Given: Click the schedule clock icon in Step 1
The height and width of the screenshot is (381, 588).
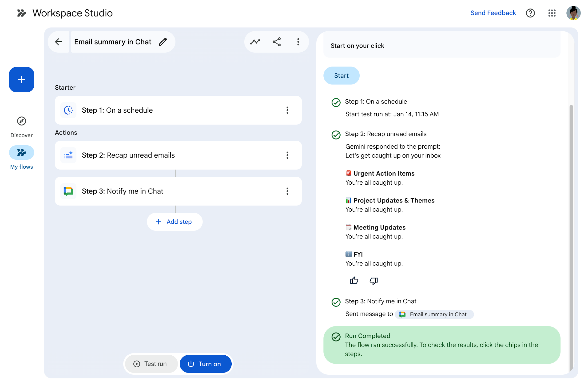Looking at the screenshot, I should (x=68, y=110).
